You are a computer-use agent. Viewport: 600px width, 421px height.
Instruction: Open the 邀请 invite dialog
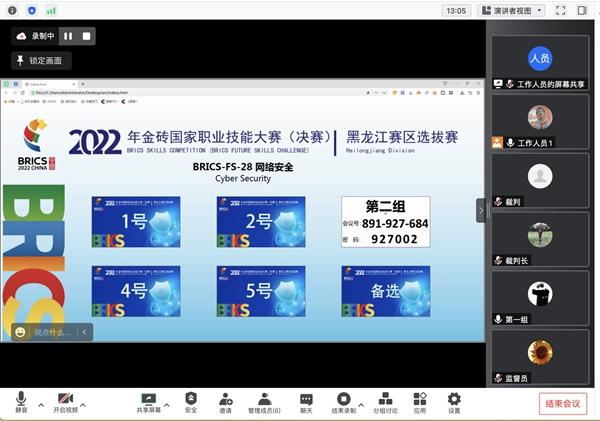point(225,403)
